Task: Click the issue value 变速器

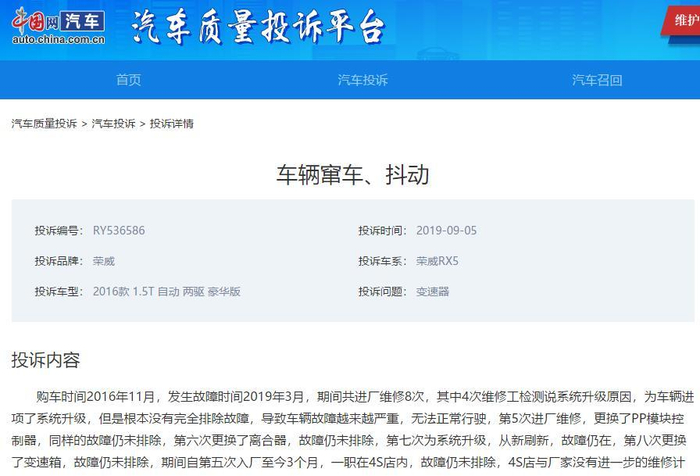Action: coord(433,292)
